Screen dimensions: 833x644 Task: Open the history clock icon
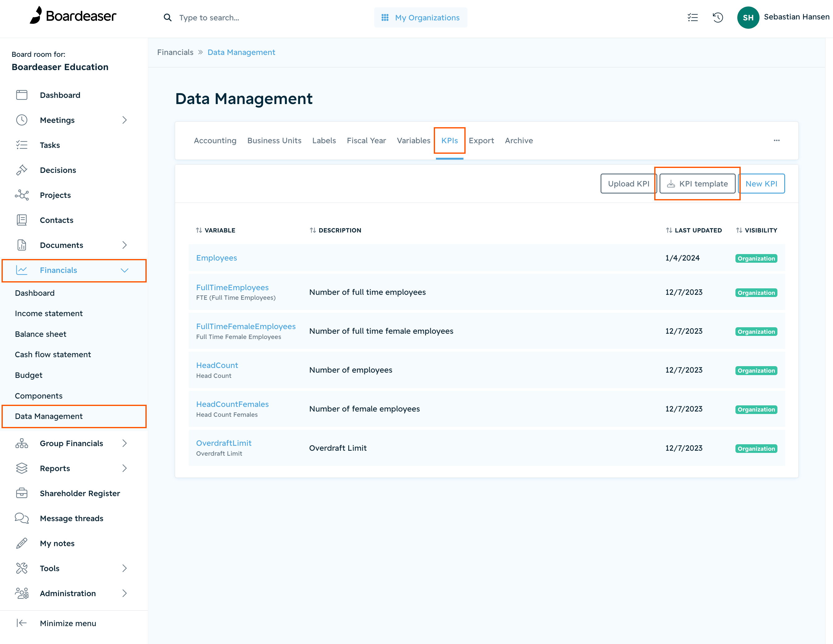(x=718, y=18)
